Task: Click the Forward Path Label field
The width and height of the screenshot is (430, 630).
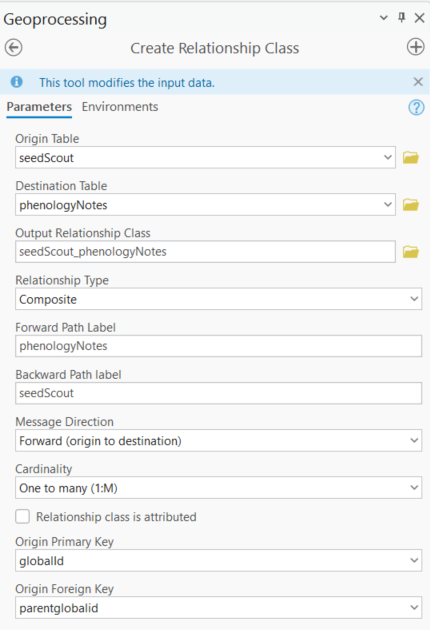Action: (x=219, y=346)
